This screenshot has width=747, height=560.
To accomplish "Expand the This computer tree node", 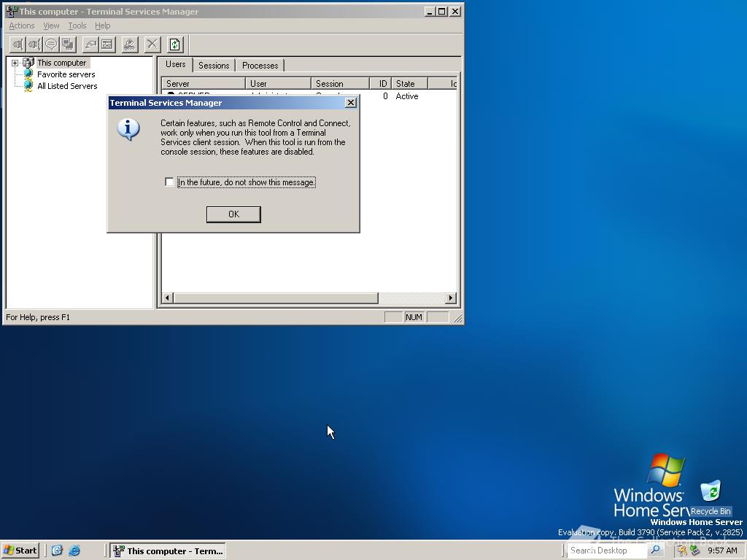I will click(15, 63).
